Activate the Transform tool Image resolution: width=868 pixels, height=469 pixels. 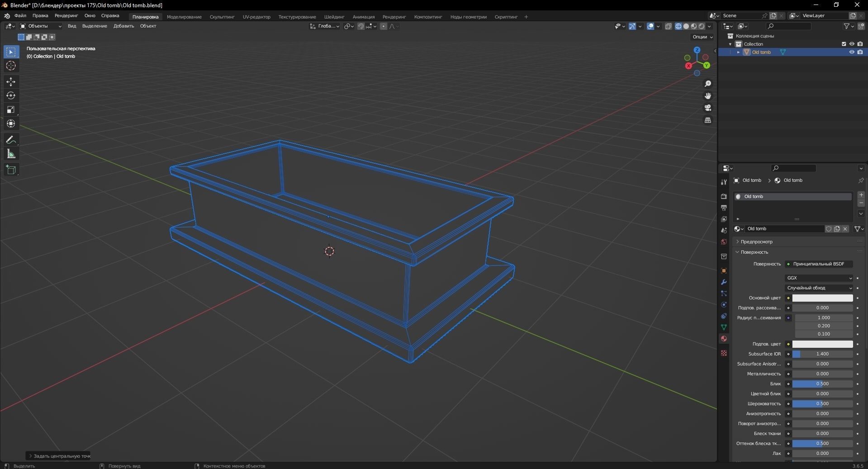coord(11,124)
